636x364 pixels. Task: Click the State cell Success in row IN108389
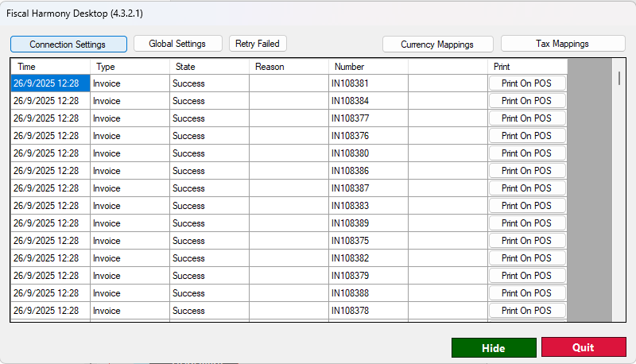[x=209, y=223]
